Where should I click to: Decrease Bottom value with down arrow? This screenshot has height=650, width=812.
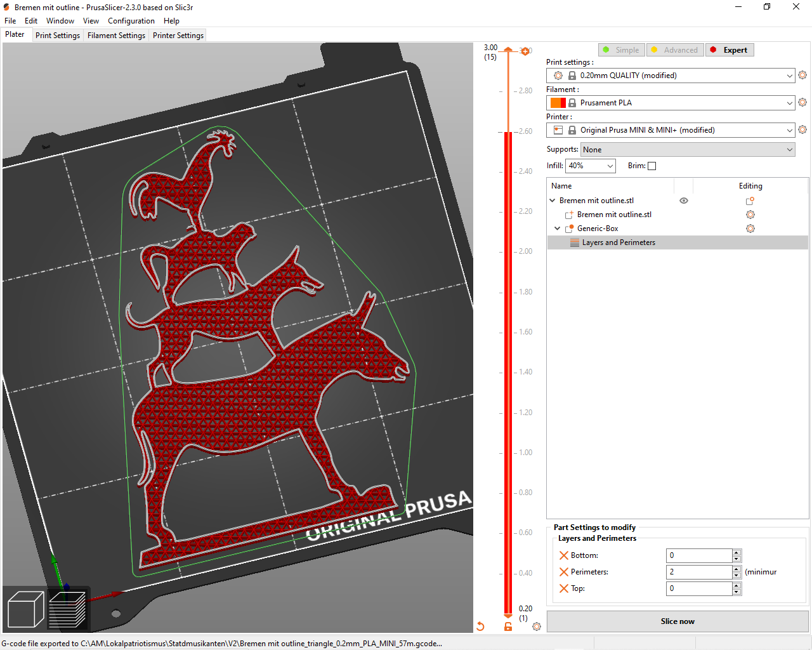pos(737,559)
